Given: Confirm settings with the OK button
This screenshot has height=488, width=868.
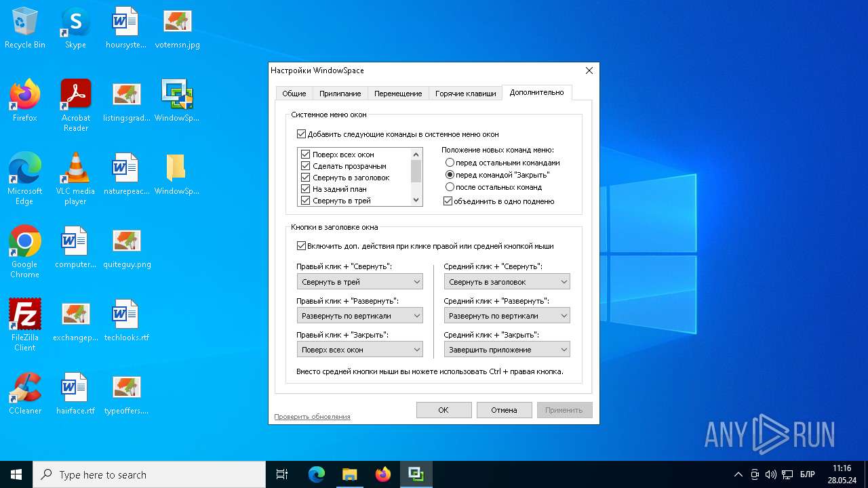Looking at the screenshot, I should pyautogui.click(x=443, y=410).
